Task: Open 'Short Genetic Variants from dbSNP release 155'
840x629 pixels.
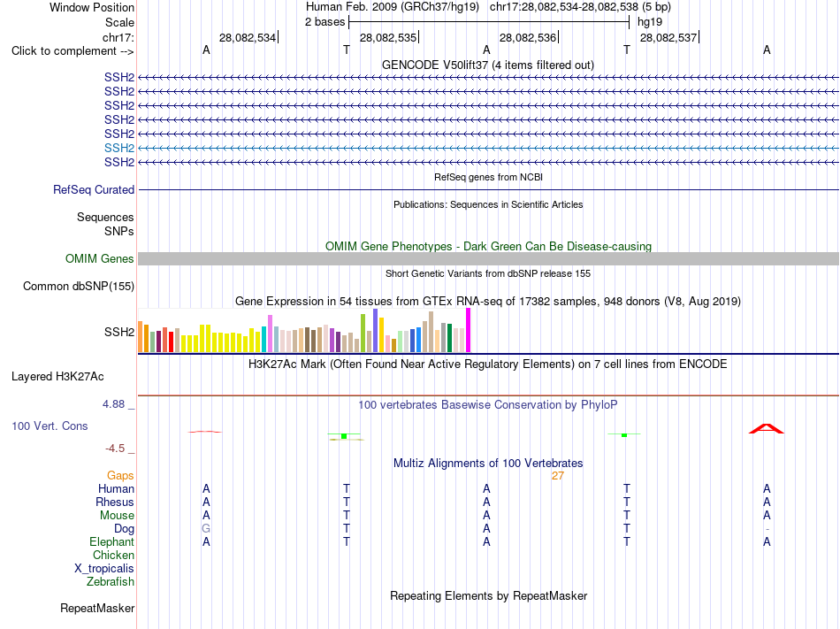Action: [x=488, y=273]
